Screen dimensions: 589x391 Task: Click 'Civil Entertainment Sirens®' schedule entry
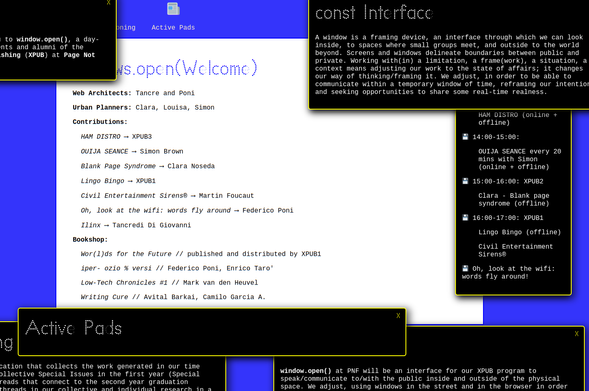515,250
